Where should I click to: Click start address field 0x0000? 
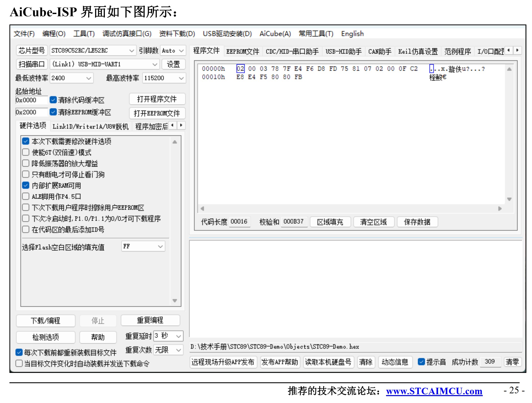pyautogui.click(x=31, y=100)
